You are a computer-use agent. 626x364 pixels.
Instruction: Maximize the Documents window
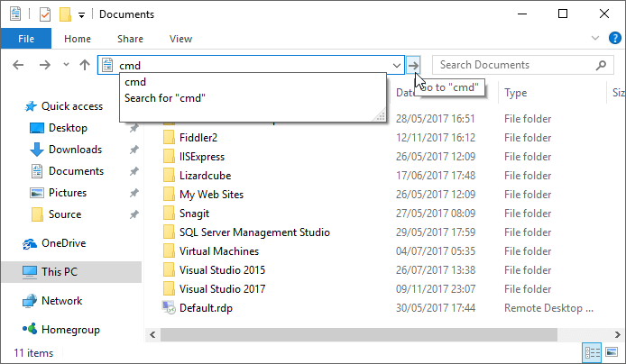[x=563, y=14]
